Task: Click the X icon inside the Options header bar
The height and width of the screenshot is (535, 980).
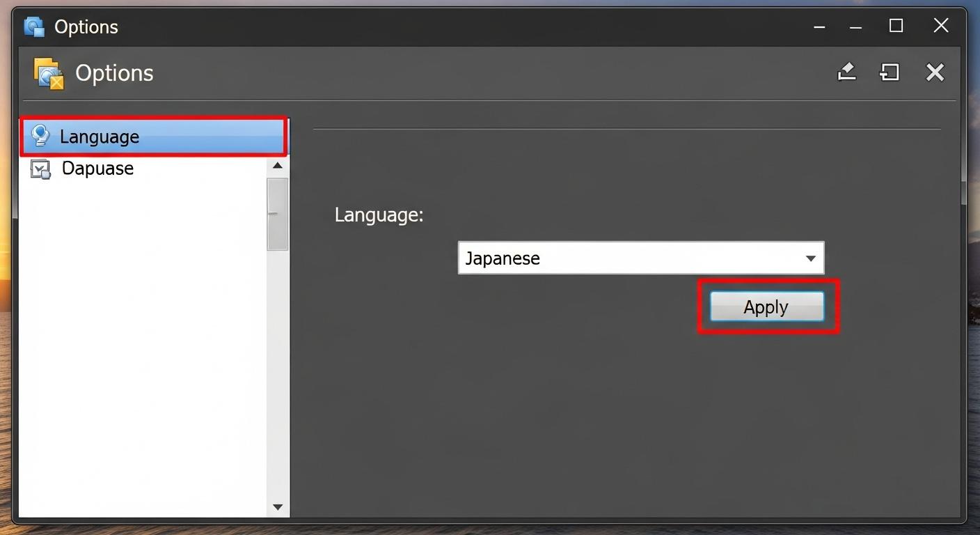Action: point(935,72)
